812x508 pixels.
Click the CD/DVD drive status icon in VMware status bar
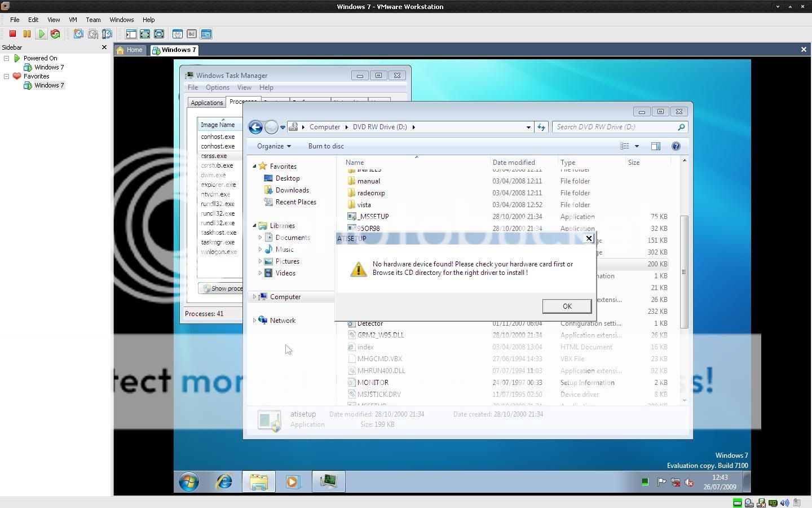click(x=749, y=503)
